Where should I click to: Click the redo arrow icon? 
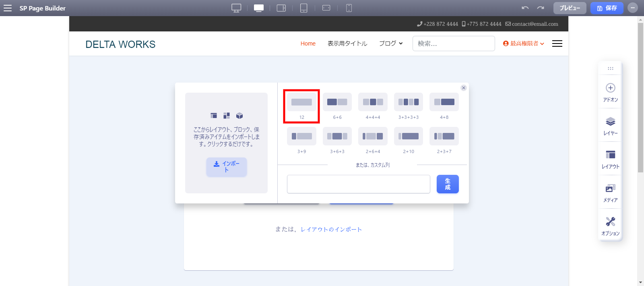[x=541, y=8]
